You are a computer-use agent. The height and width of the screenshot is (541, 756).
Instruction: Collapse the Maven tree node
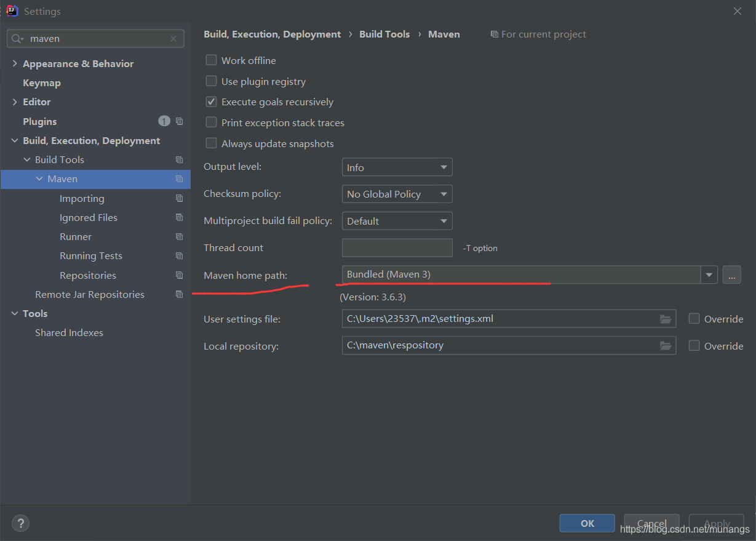(39, 178)
